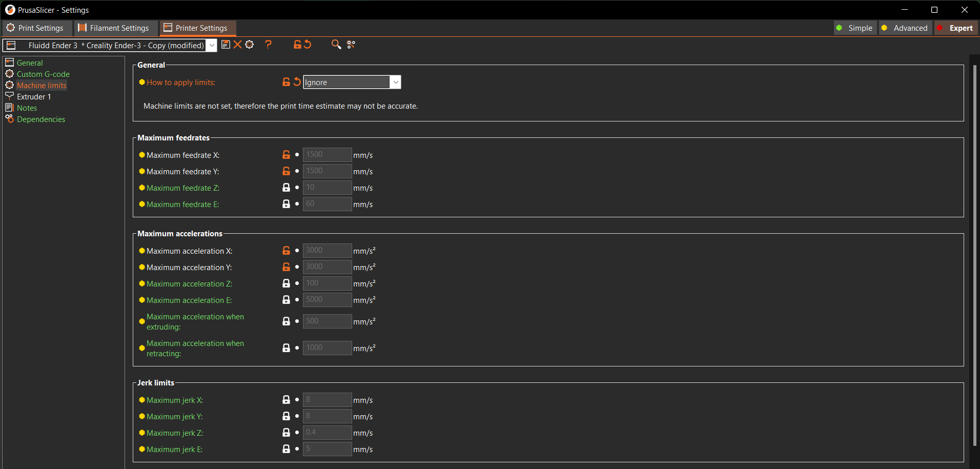This screenshot has width=980, height=469.
Task: Open settings search magnifier icon
Action: pyautogui.click(x=336, y=45)
